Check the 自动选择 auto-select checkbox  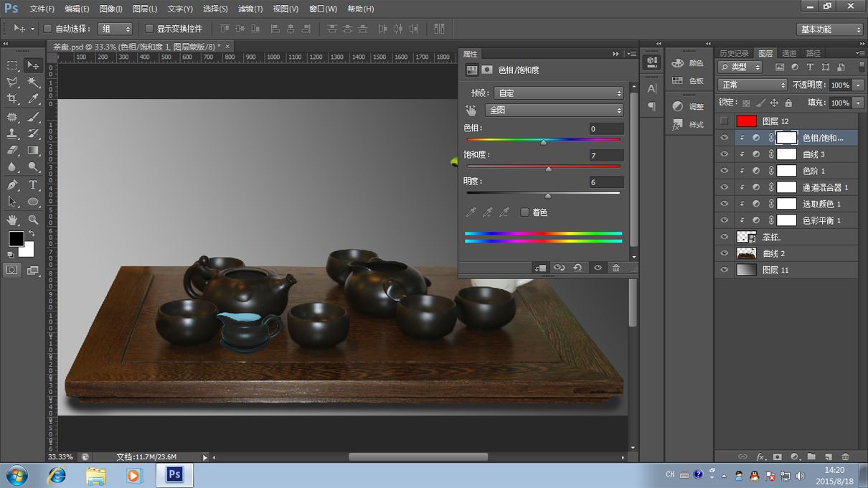(48, 29)
